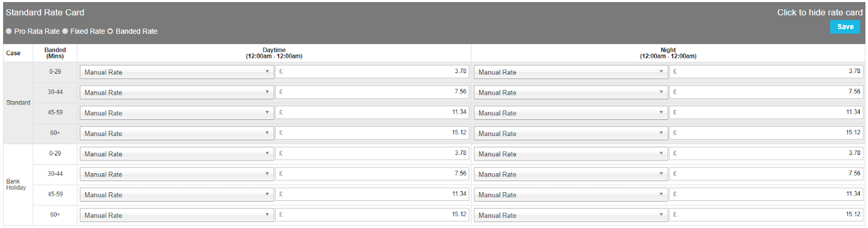Open Standard 30-44 Night Manual Rate dropdown
This screenshot has width=868, height=228.
pos(570,93)
